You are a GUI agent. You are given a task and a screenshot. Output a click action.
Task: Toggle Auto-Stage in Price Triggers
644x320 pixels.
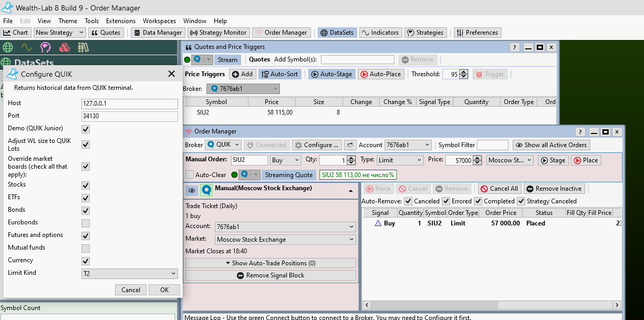[331, 74]
